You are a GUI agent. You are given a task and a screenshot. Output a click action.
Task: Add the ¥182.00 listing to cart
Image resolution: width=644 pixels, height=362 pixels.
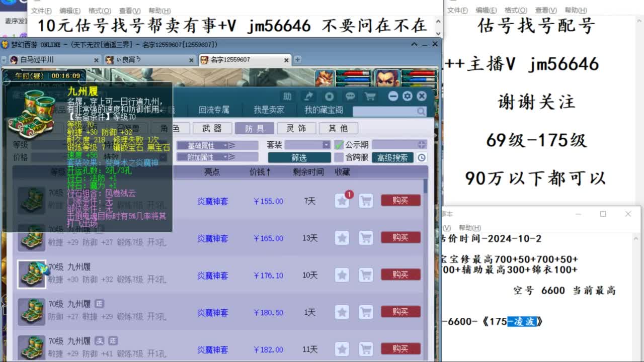[x=366, y=349]
